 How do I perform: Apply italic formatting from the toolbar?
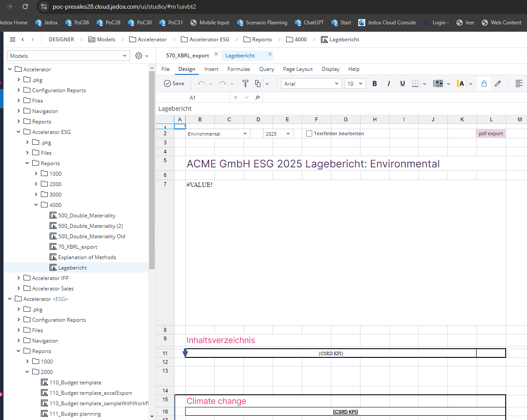click(389, 83)
